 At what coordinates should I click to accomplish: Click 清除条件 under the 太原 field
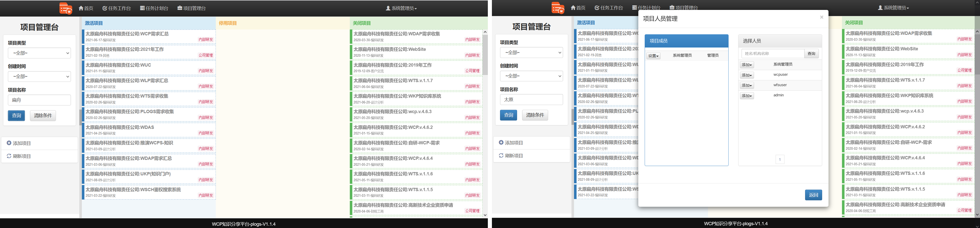535,115
